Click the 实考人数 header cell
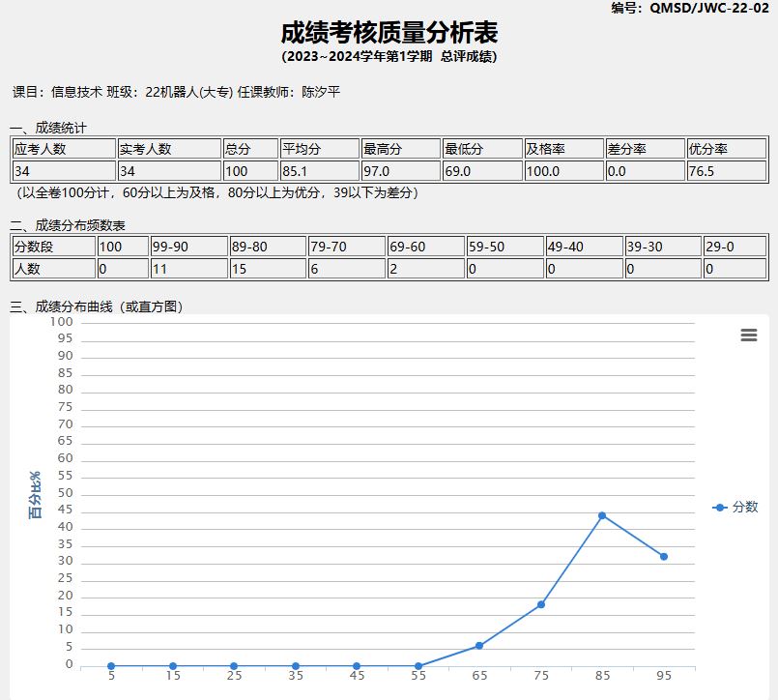Viewport: 778px width, 700px height. click(x=169, y=149)
